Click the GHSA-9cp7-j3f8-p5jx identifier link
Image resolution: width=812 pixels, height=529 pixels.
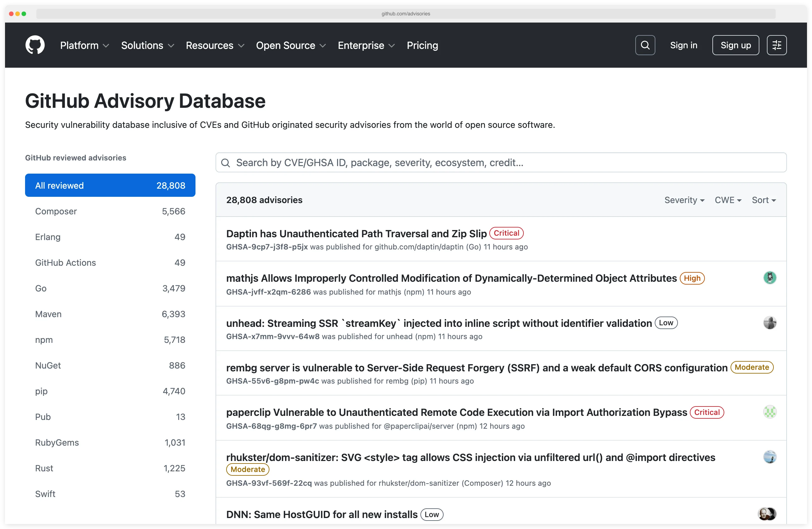click(267, 247)
